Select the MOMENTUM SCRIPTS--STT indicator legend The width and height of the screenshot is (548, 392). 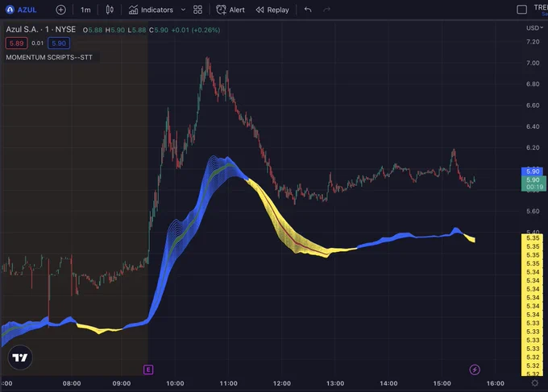tap(49, 57)
